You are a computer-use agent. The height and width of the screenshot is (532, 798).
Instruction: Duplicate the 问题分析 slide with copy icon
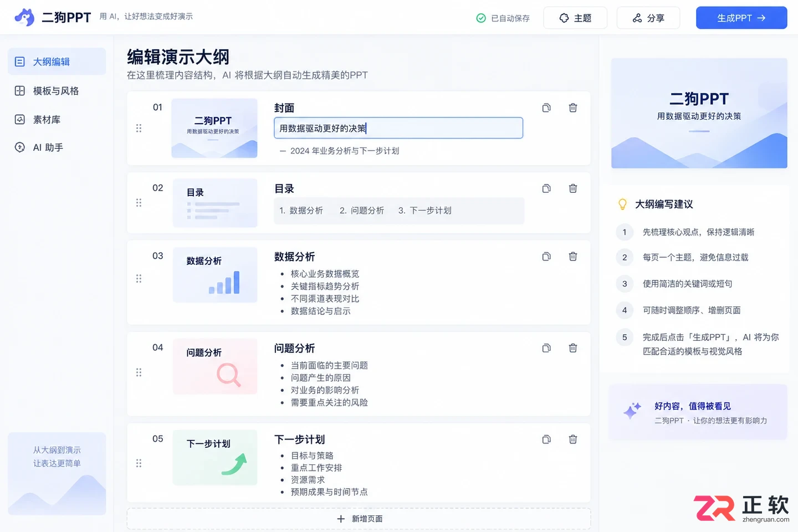546,348
